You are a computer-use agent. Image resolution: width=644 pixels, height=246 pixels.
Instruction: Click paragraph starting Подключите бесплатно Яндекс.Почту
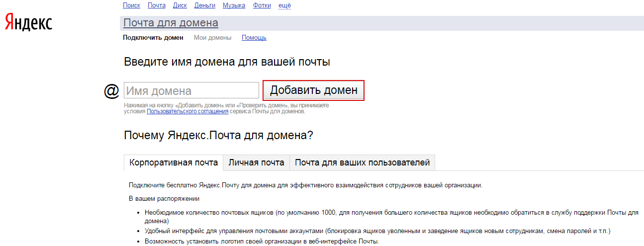tap(305, 185)
